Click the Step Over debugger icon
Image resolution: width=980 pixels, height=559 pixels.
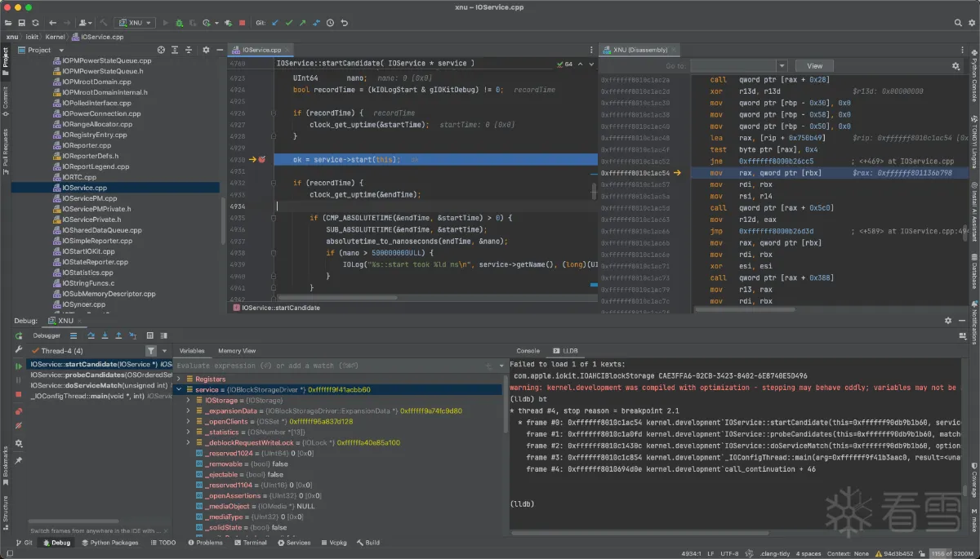point(91,335)
